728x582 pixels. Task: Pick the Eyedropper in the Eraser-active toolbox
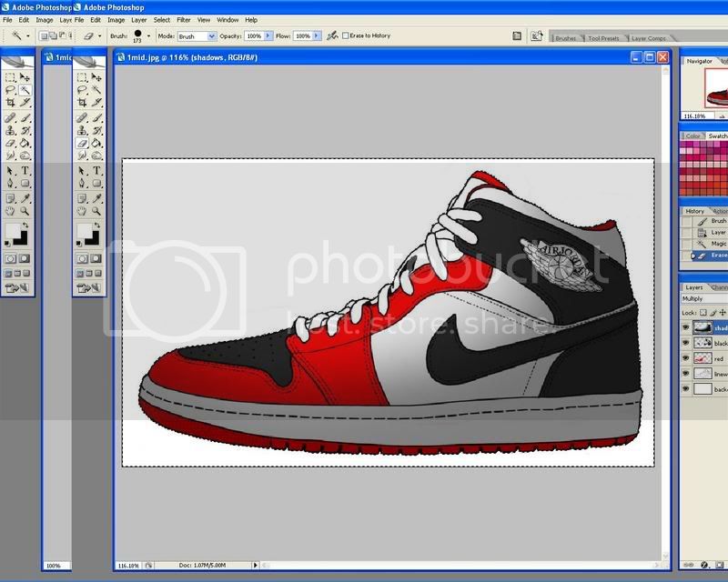[x=96, y=198]
